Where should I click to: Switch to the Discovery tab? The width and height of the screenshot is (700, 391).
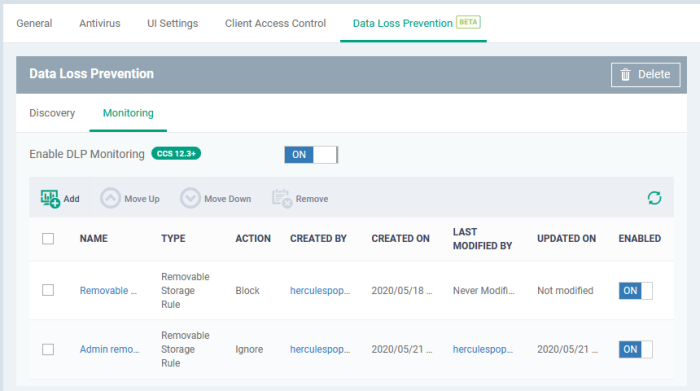[52, 113]
